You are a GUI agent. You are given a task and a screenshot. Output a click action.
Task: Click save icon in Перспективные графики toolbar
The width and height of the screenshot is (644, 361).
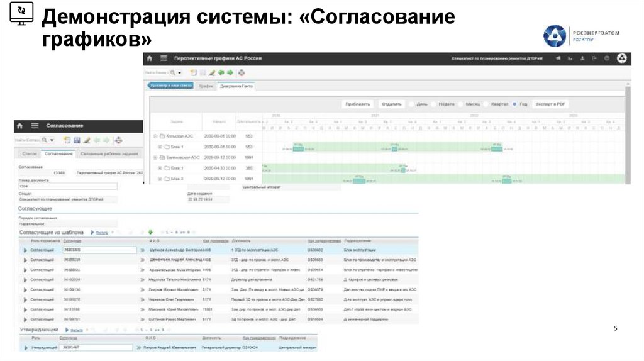[x=203, y=73]
